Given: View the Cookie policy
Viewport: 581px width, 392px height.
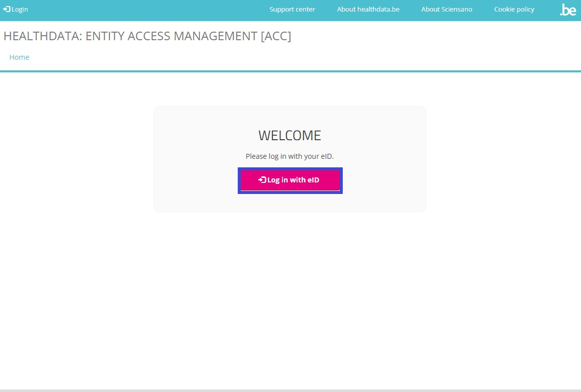Looking at the screenshot, I should (514, 9).
